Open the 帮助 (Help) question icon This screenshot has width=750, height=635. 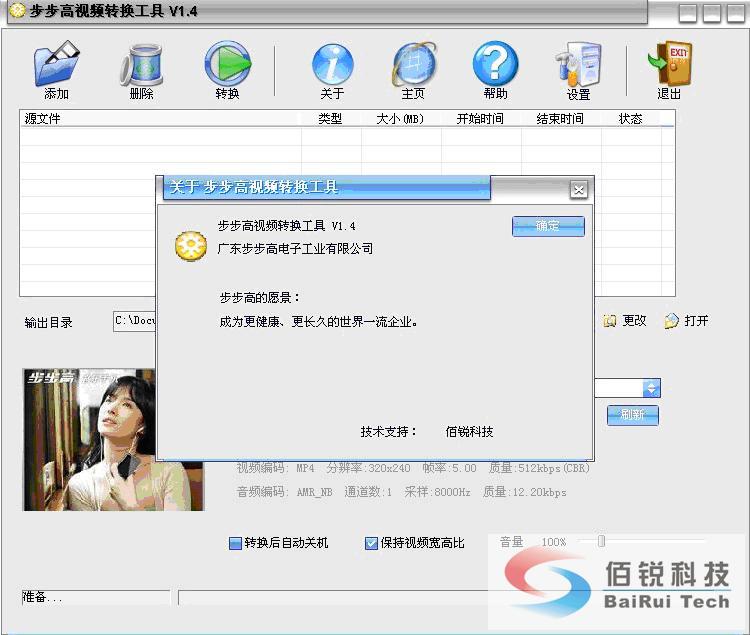(495, 64)
